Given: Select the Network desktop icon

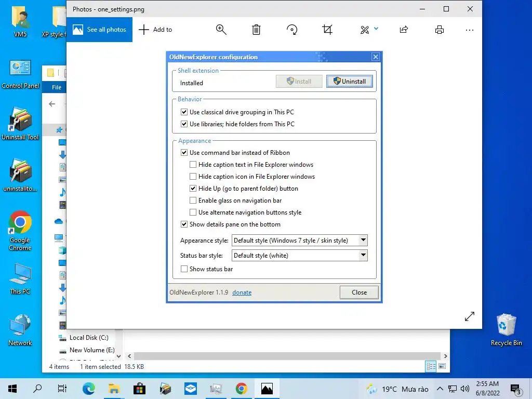Looking at the screenshot, I should [x=20, y=330].
